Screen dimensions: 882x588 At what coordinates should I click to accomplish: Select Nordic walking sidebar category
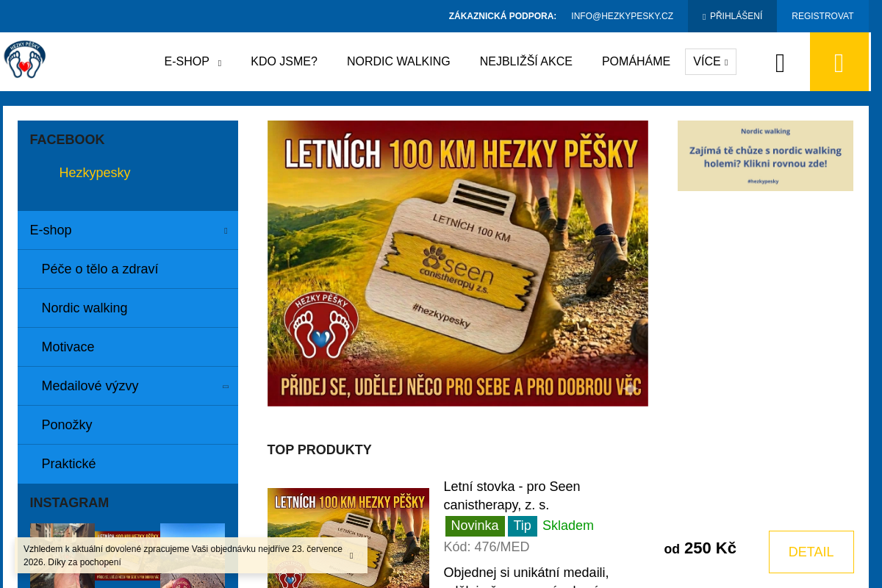click(128, 308)
